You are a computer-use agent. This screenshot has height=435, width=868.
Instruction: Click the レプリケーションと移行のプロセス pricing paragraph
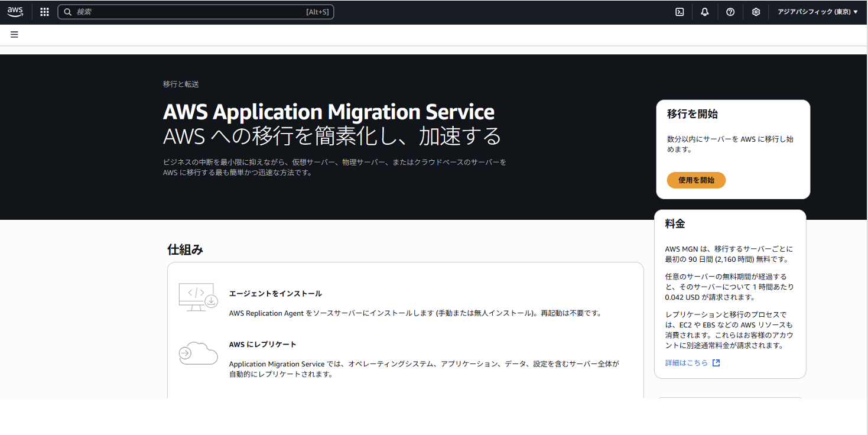[x=729, y=330]
